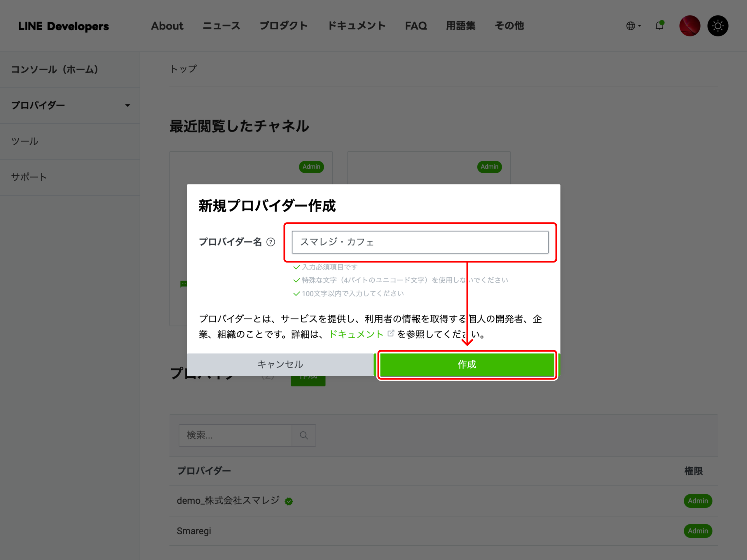Expand the プロバイダー sidebar section

pos(70,105)
